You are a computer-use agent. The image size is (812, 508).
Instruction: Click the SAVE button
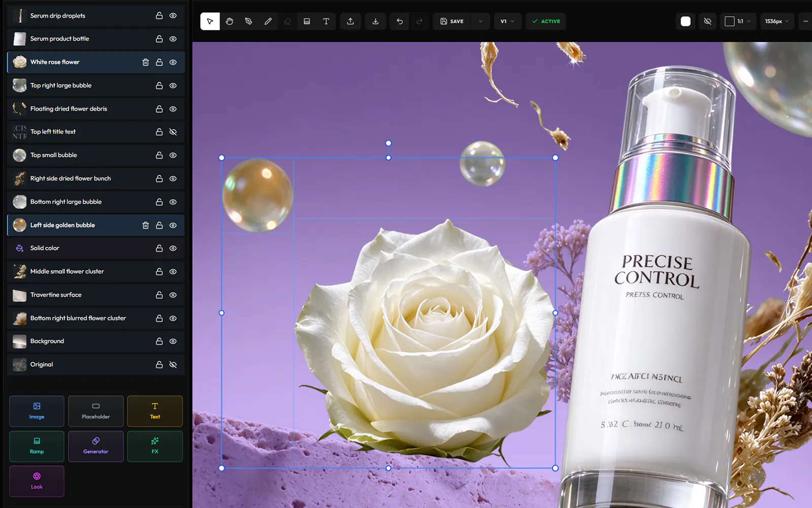[x=452, y=21]
